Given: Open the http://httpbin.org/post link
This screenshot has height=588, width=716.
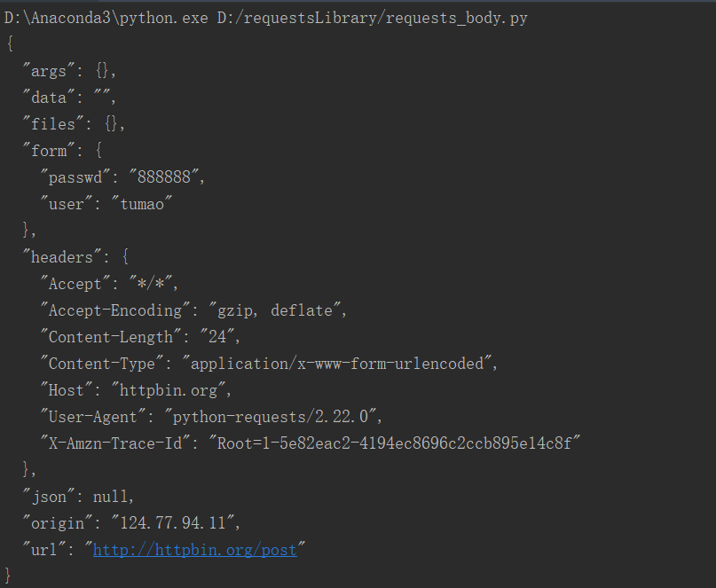Looking at the screenshot, I should [195, 550].
